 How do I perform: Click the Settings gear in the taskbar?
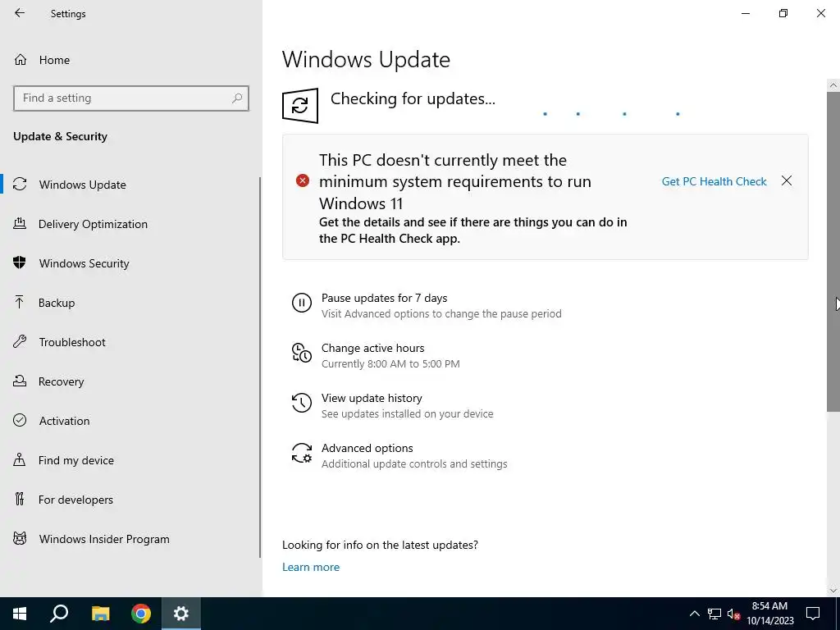pos(181,614)
